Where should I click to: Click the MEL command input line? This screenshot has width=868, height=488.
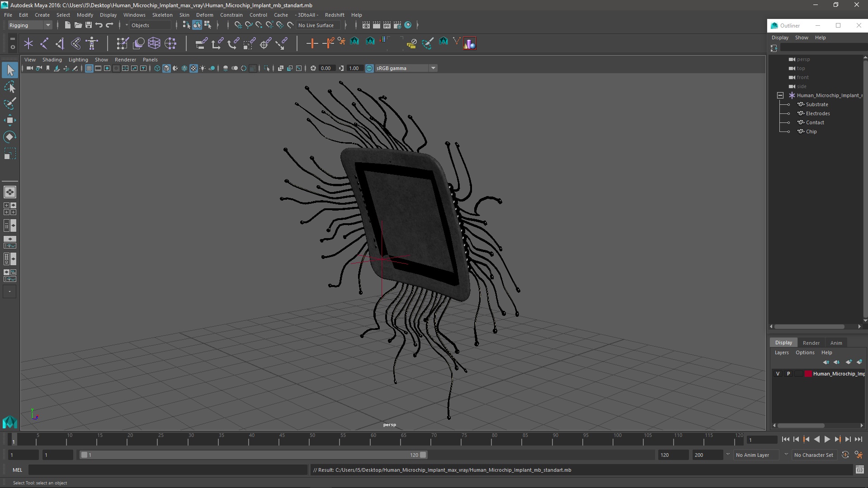[x=168, y=470]
